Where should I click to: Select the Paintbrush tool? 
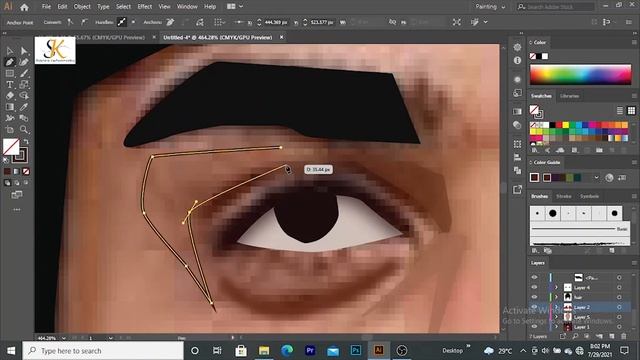(24, 73)
